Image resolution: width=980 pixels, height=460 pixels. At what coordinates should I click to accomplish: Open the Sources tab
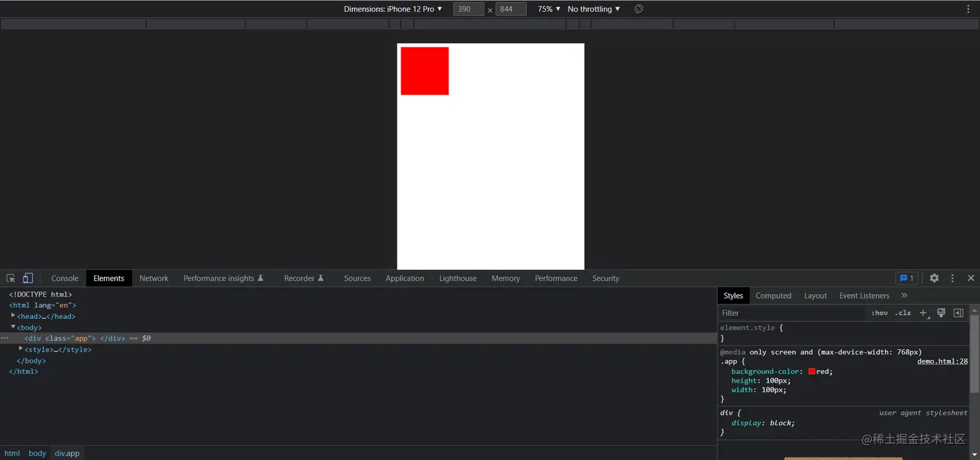point(357,278)
